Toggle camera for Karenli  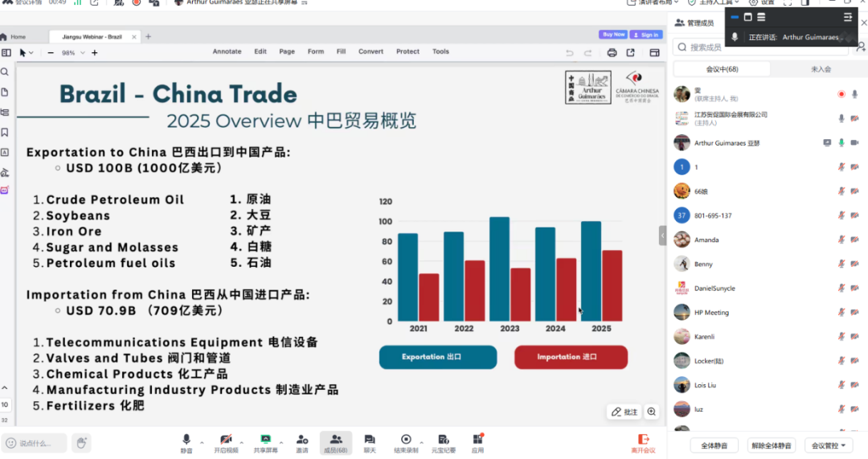[x=854, y=337]
